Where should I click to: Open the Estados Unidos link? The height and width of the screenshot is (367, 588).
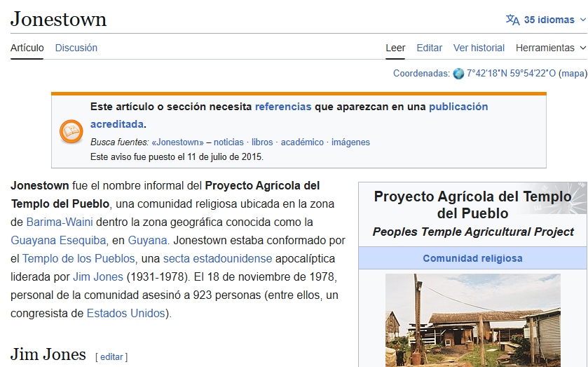[x=126, y=313]
